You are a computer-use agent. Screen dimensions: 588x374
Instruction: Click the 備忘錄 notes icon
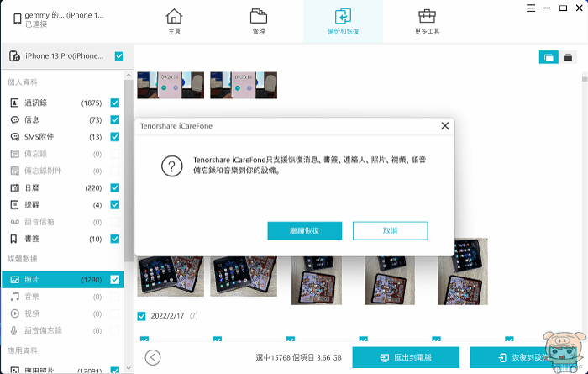pyautogui.click(x=14, y=154)
